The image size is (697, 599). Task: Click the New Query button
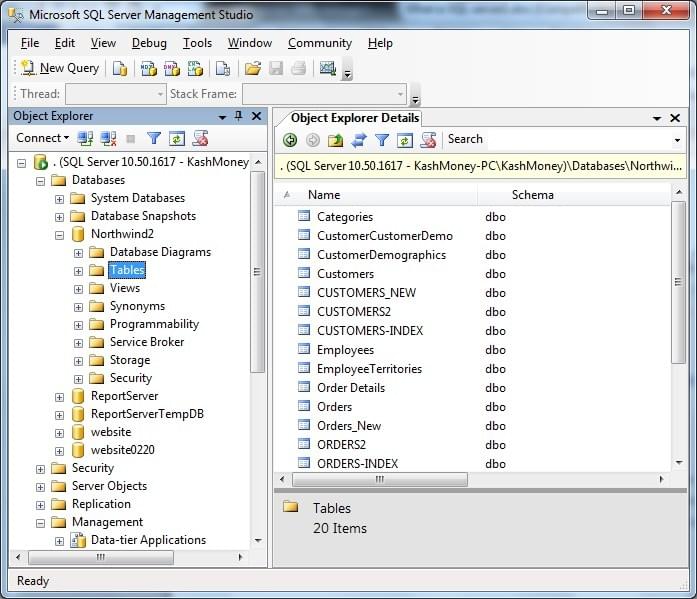(60, 68)
